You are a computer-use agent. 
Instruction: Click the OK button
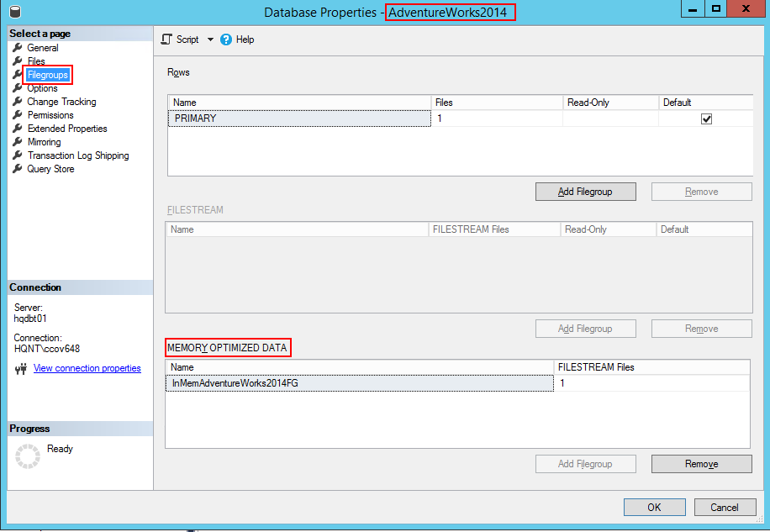coord(655,507)
